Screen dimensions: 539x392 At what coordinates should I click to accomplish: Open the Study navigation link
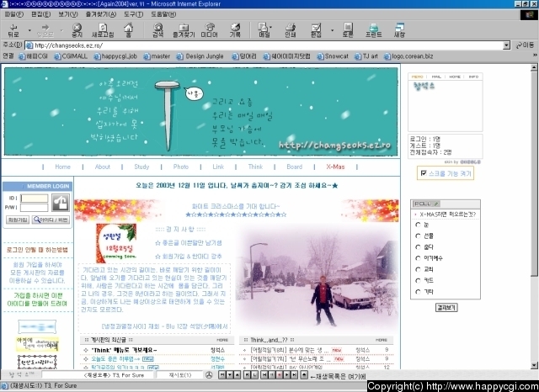pyautogui.click(x=141, y=167)
